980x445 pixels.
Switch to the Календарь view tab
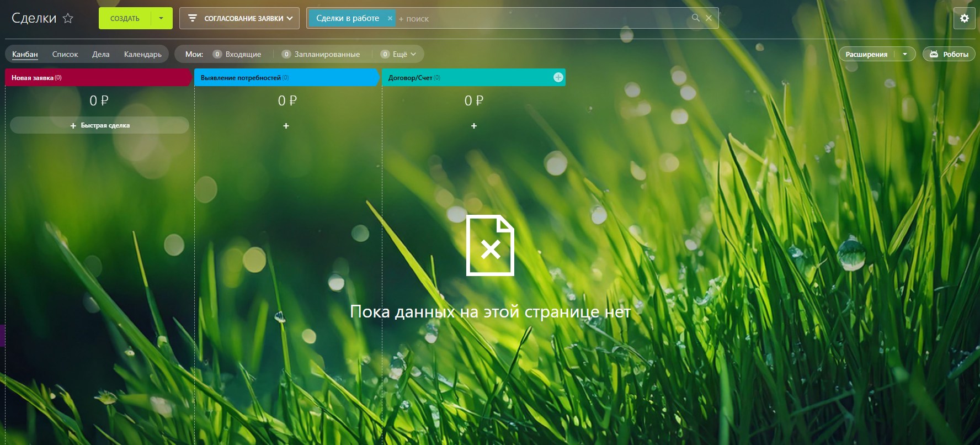pyautogui.click(x=142, y=54)
